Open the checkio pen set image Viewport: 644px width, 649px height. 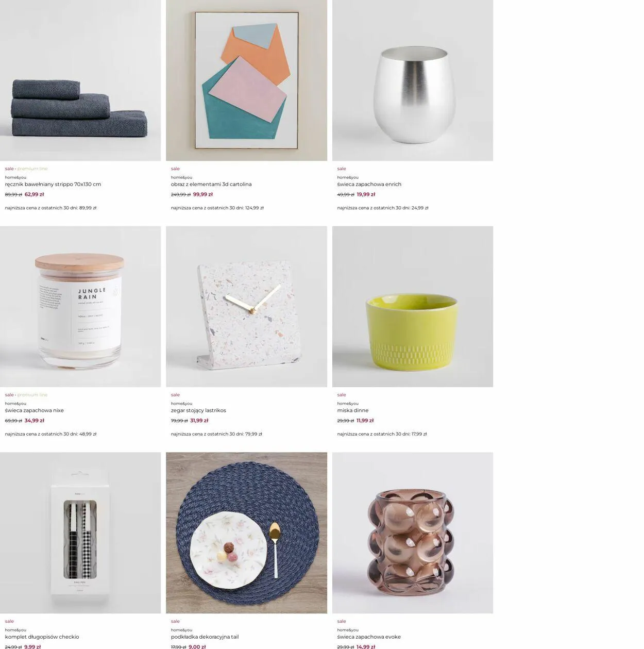coord(80,533)
